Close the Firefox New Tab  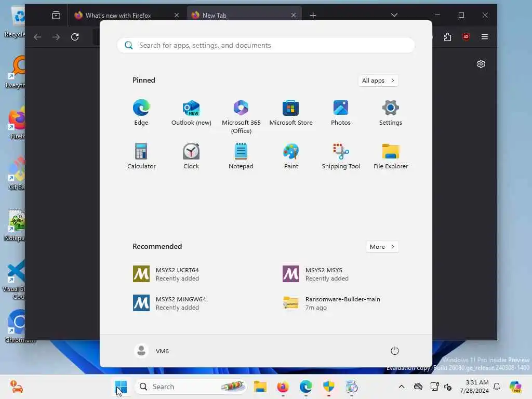(x=294, y=15)
